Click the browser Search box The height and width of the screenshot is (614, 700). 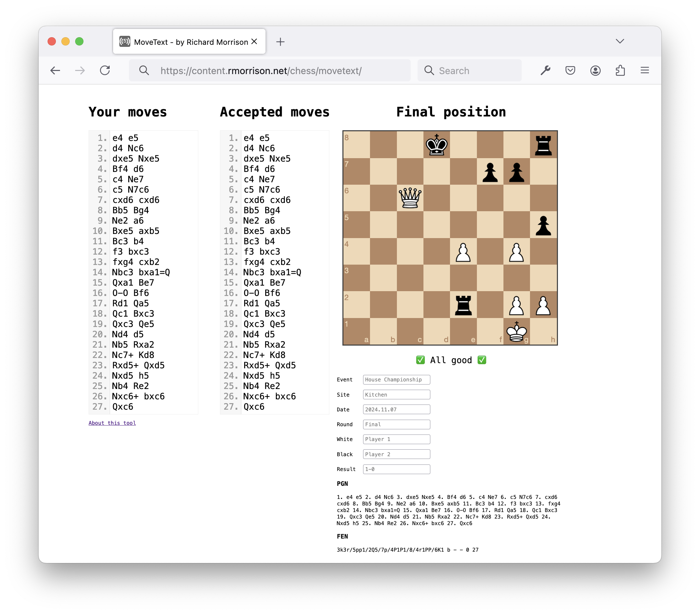tap(469, 71)
